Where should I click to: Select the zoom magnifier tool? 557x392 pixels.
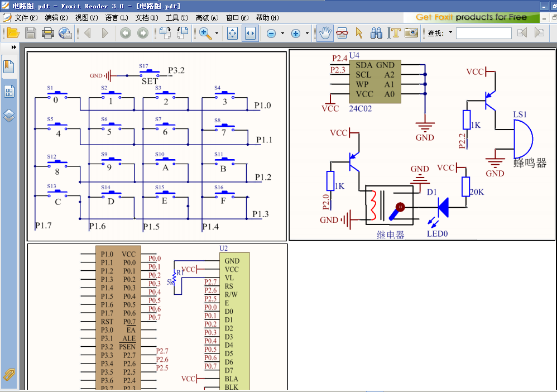pos(205,33)
